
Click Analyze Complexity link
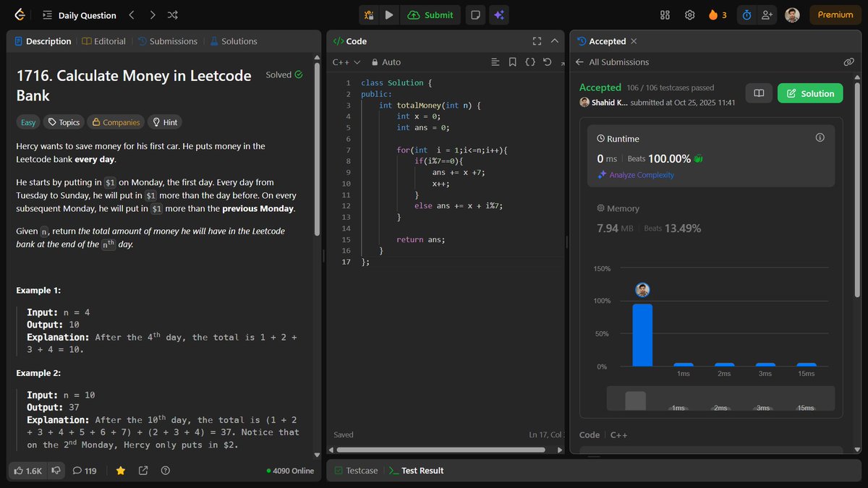(x=636, y=175)
